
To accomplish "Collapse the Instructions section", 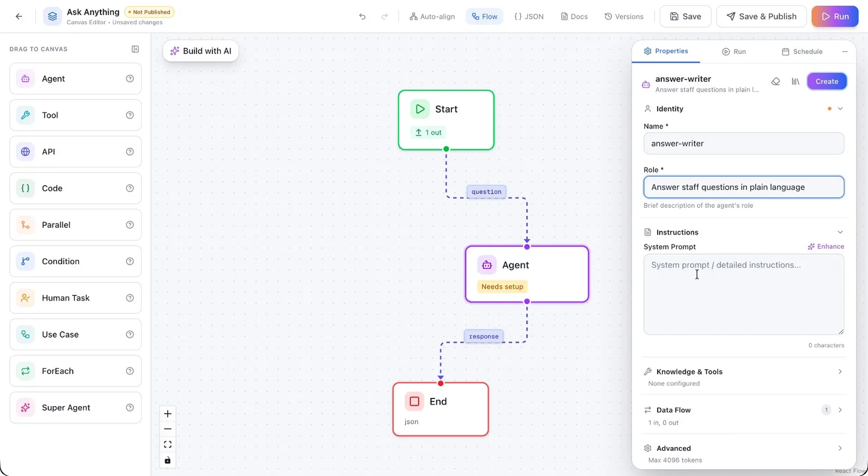I will [840, 232].
